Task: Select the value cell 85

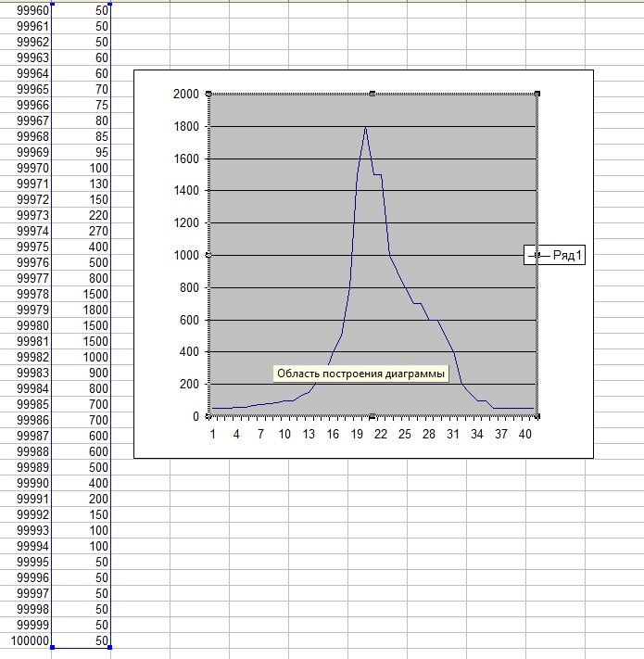Action: point(81,136)
